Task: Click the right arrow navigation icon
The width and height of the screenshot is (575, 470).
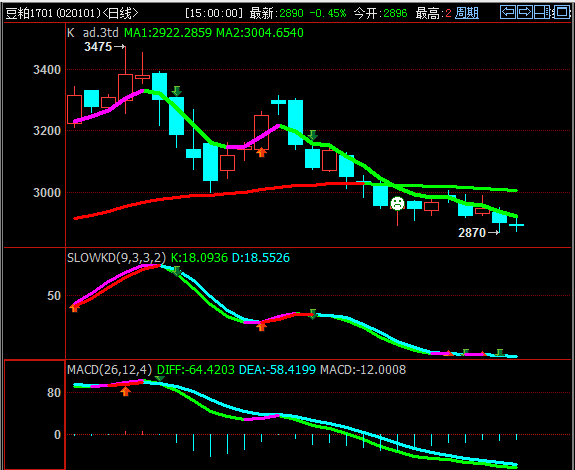Action: pos(525,12)
